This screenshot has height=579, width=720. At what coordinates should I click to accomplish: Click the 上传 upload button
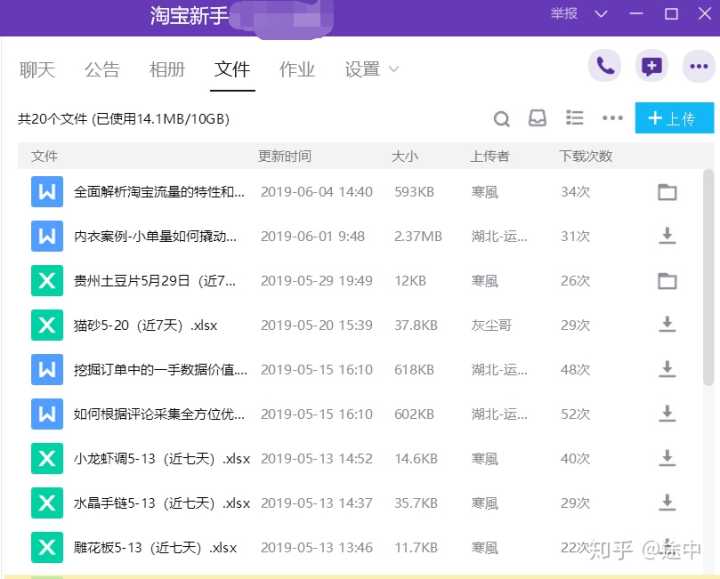tap(674, 118)
